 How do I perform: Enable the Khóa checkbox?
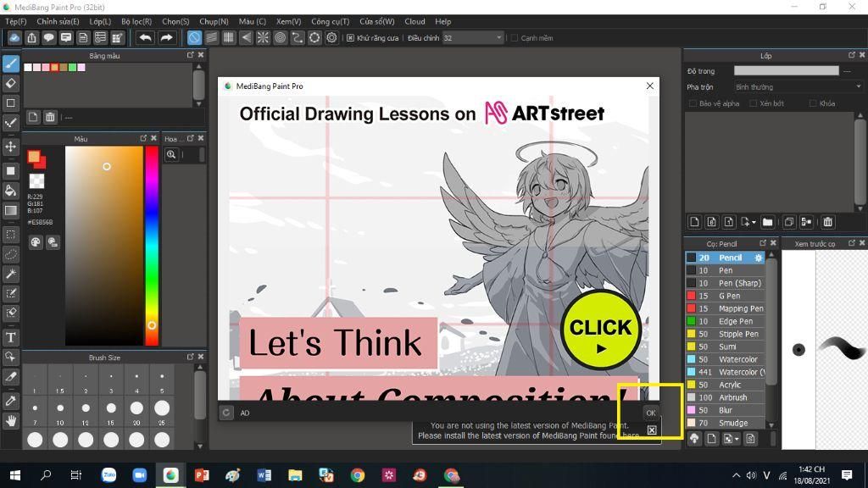(x=813, y=103)
